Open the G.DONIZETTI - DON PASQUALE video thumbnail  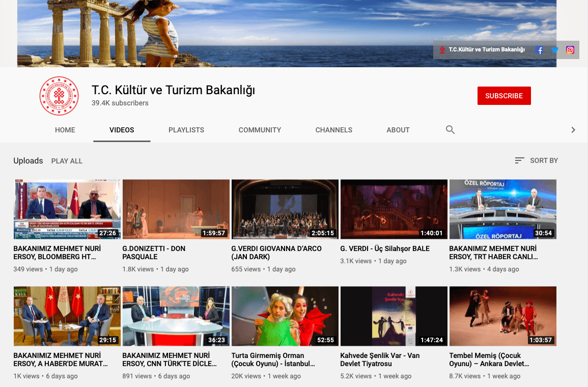point(176,209)
